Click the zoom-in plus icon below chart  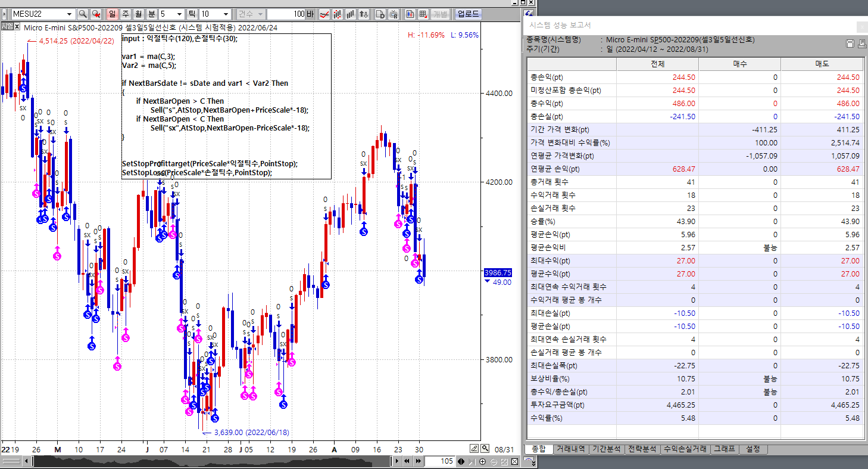coord(482,461)
